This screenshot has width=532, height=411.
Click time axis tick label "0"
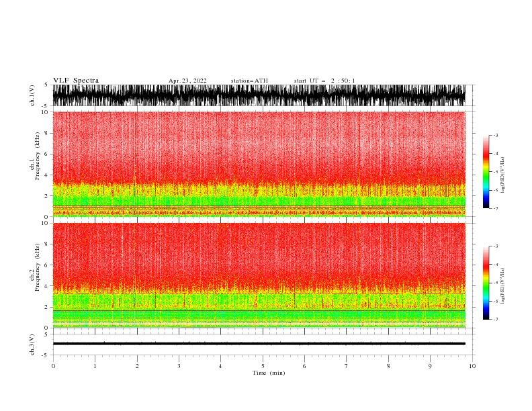[53, 366]
